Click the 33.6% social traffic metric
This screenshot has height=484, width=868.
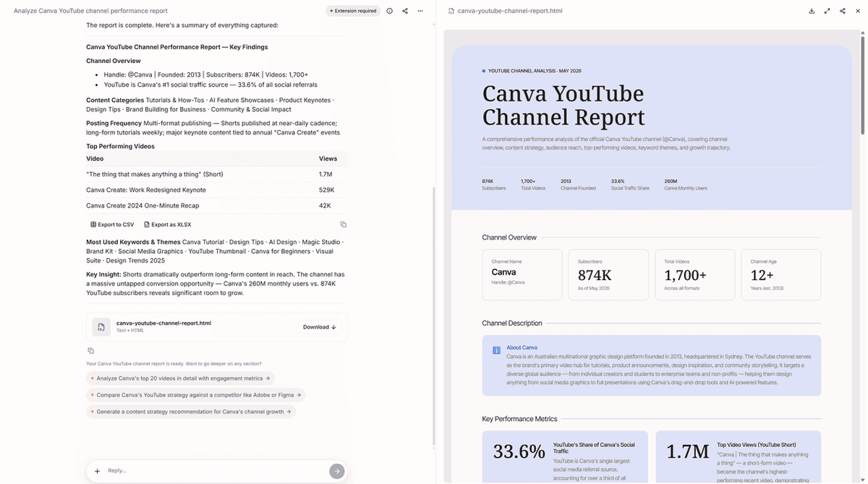coord(519,451)
